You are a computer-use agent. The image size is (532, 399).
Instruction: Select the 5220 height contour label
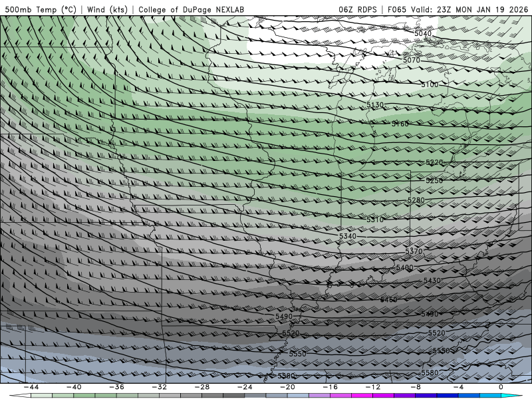point(434,162)
